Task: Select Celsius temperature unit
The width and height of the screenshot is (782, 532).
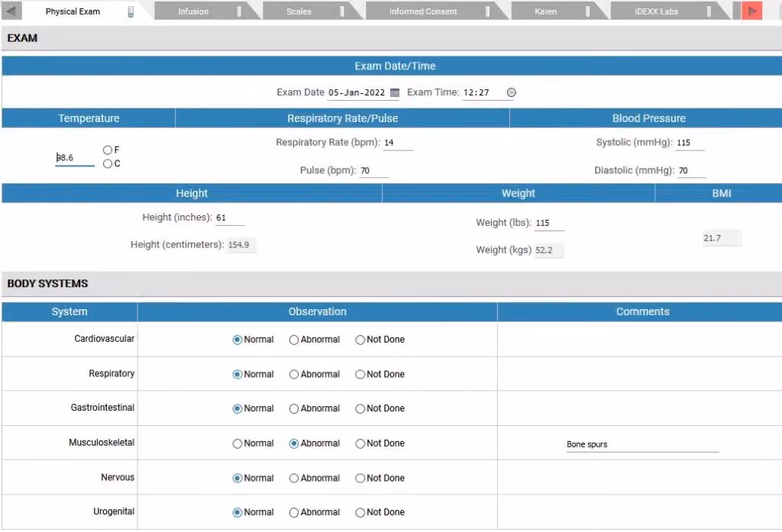Action: pyautogui.click(x=107, y=163)
